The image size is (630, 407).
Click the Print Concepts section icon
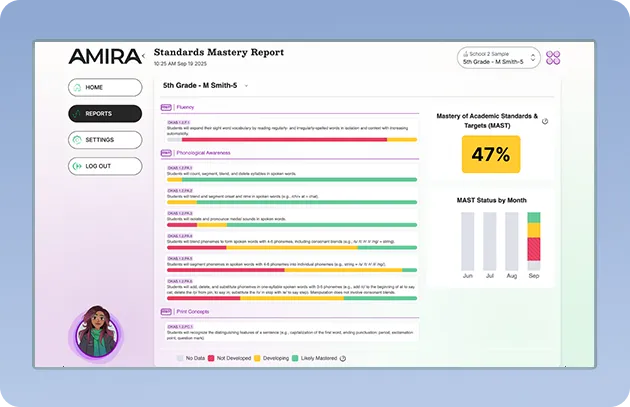(166, 312)
